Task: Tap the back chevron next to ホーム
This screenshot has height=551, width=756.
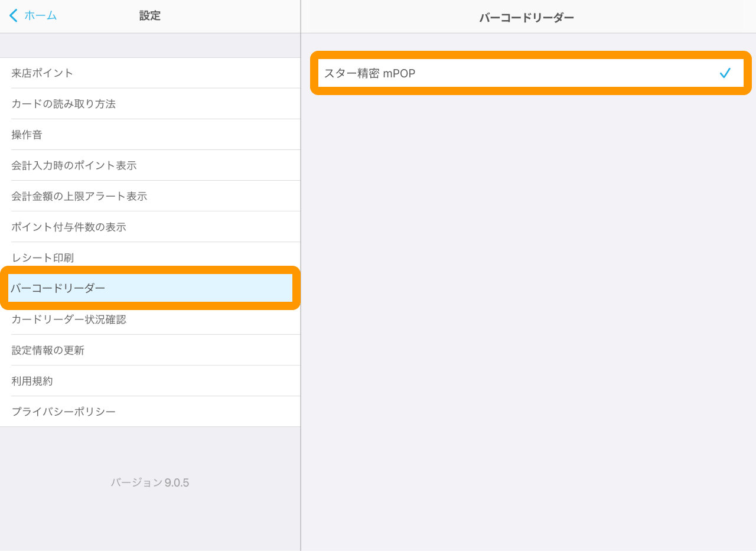Action: coord(14,15)
